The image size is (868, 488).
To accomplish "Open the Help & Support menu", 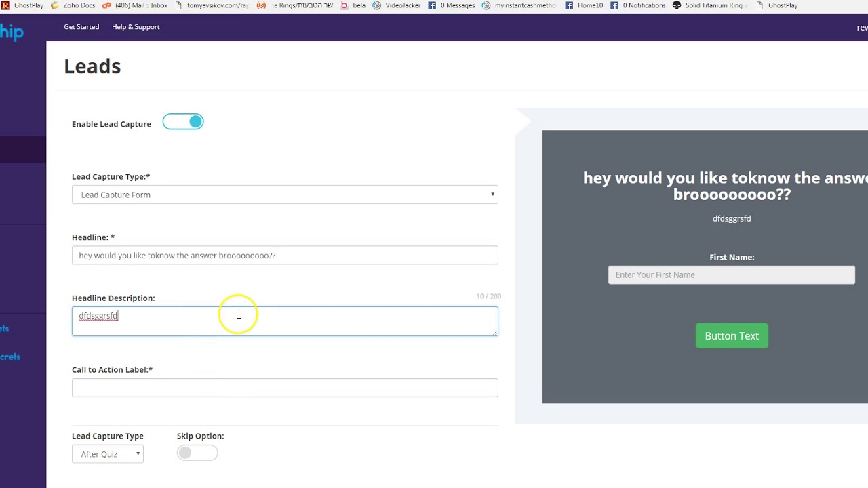I will (x=136, y=27).
